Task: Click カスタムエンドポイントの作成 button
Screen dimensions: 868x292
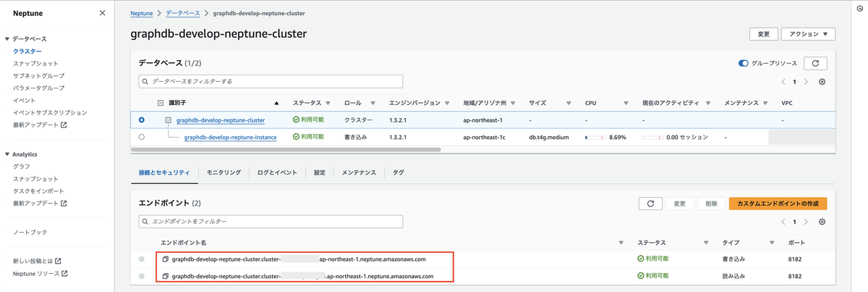Action: pos(778,204)
